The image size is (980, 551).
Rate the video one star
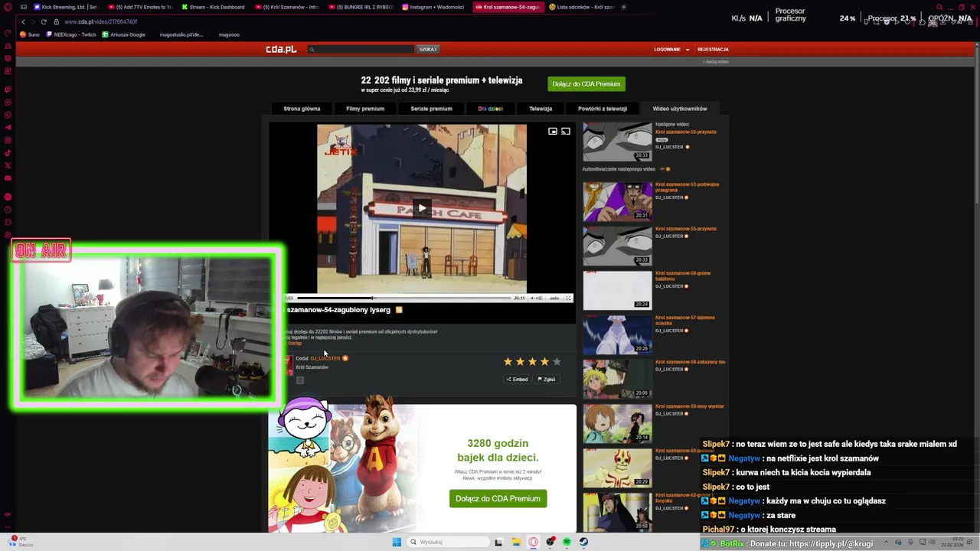coord(508,361)
